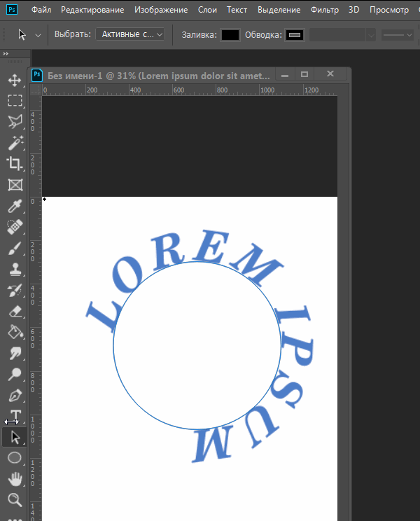Select the Pen tool
This screenshot has height=521, width=420.
click(15, 396)
